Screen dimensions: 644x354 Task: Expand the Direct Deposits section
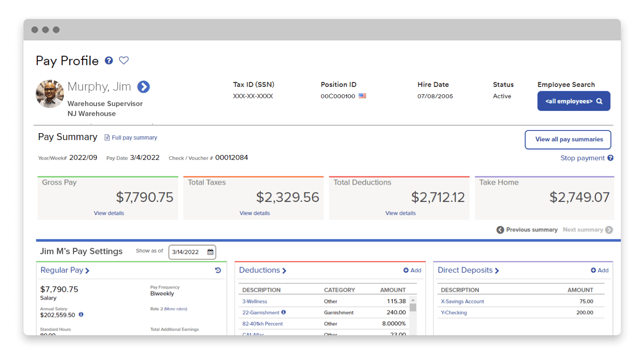click(x=468, y=270)
